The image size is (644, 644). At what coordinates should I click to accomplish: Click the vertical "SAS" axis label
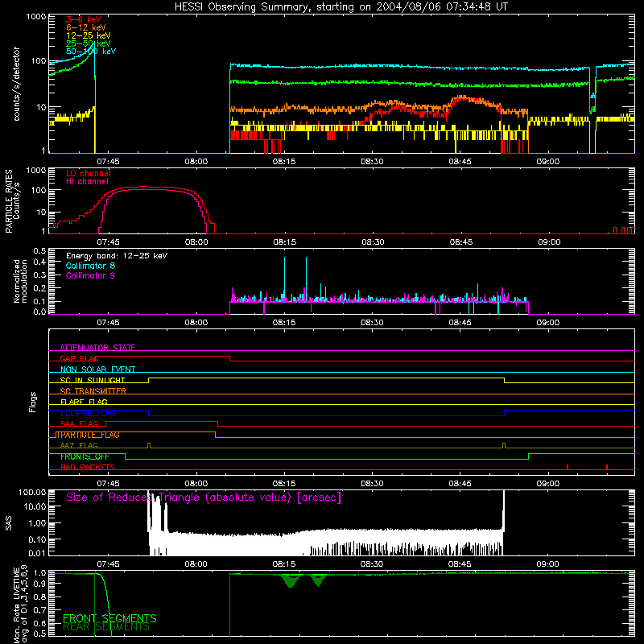click(x=8, y=523)
